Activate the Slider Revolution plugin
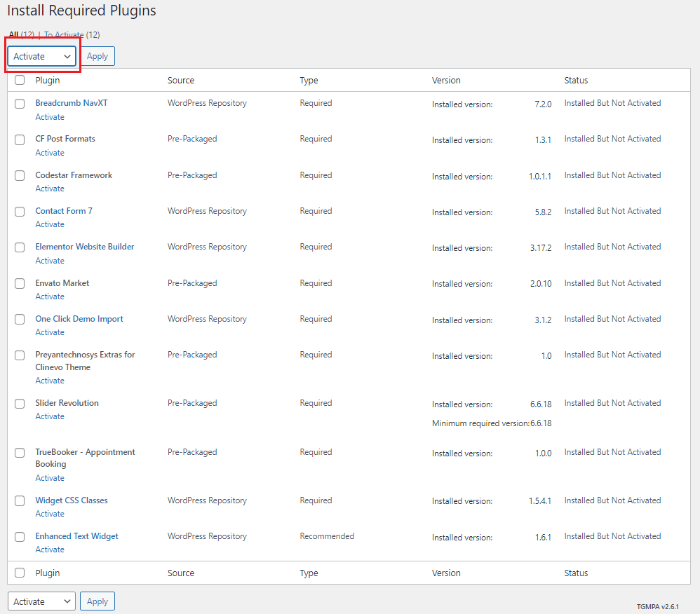 pyautogui.click(x=50, y=416)
